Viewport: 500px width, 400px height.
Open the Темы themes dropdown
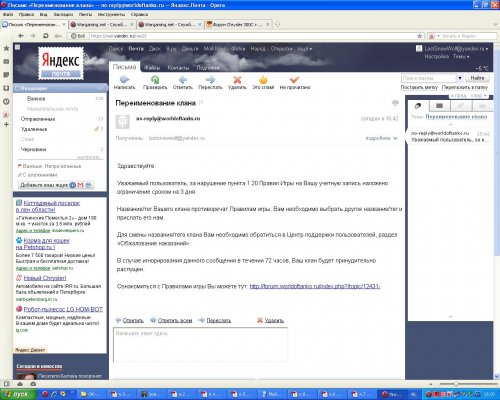click(461, 57)
